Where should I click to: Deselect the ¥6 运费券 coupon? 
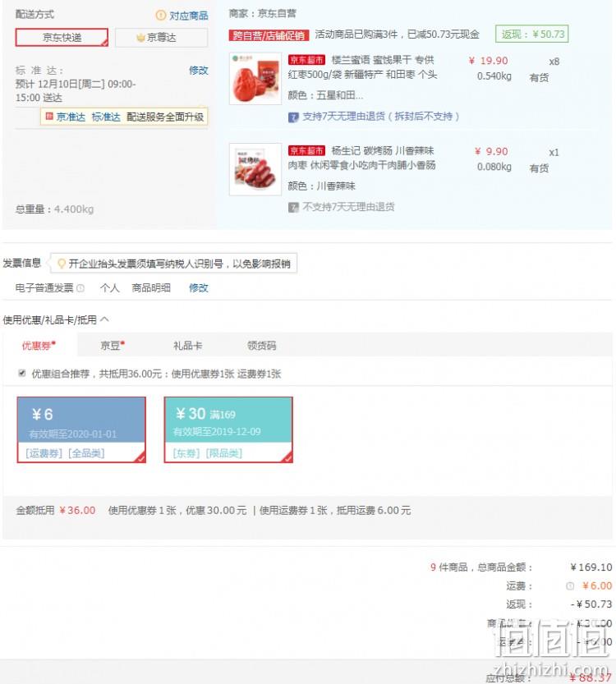click(81, 429)
